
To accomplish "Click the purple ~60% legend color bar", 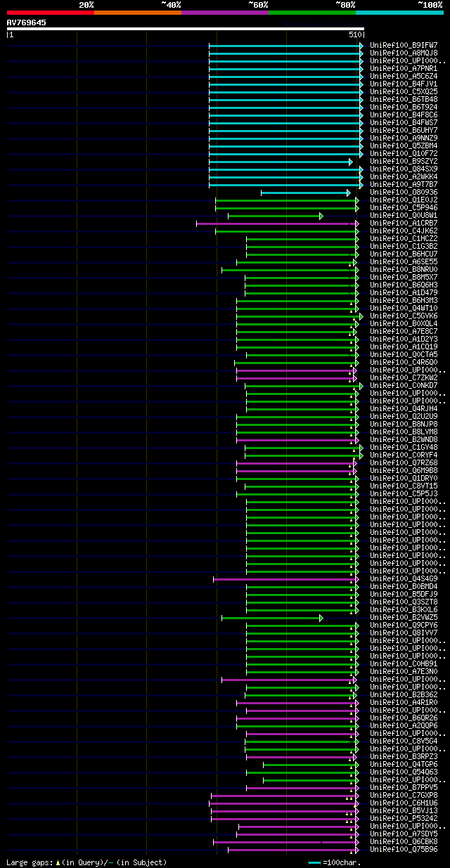I will pos(224,13).
